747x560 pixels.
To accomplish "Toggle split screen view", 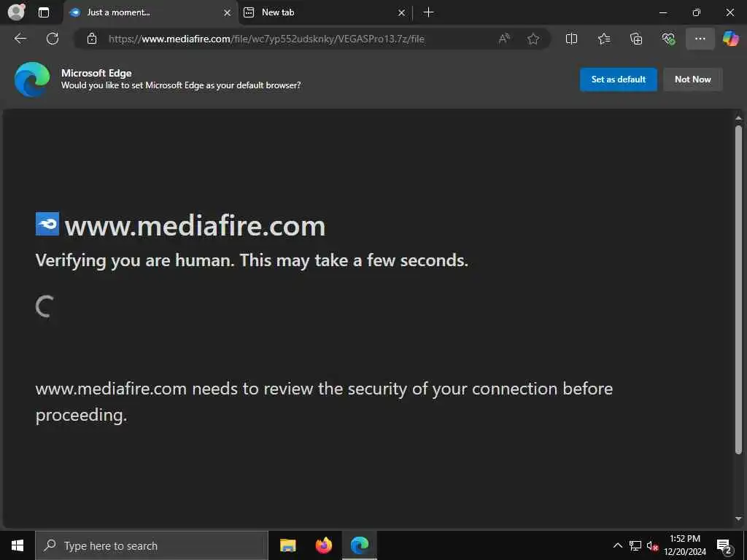I will coord(571,39).
